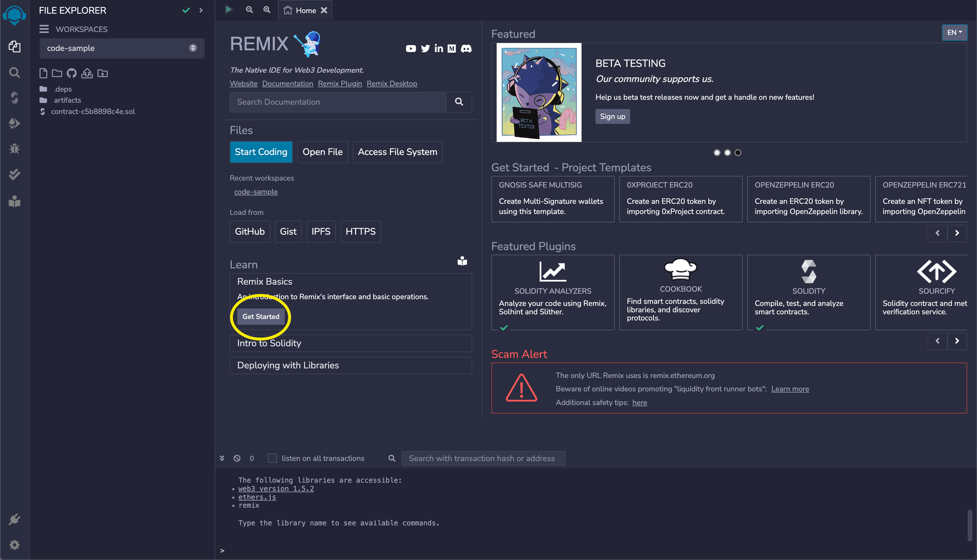Enable listen on all transactions checkbox

pyautogui.click(x=272, y=458)
